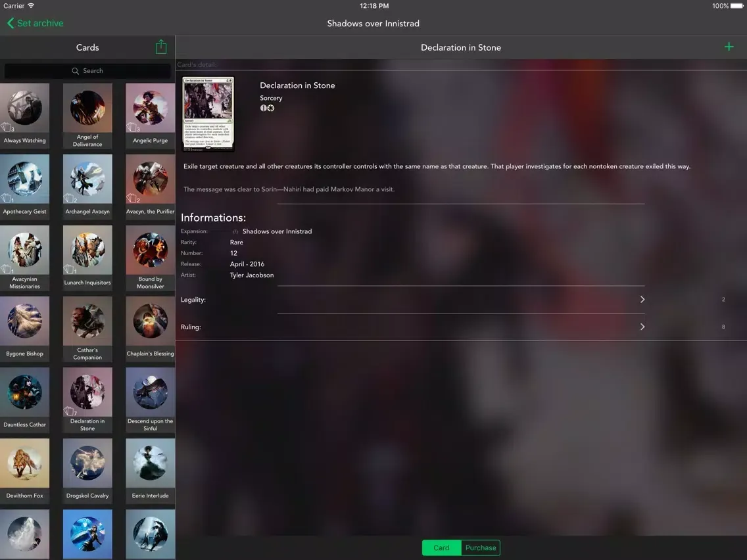Screen dimensions: 747x560
Task: Expand the Ruling row chevron
Action: pyautogui.click(x=642, y=327)
